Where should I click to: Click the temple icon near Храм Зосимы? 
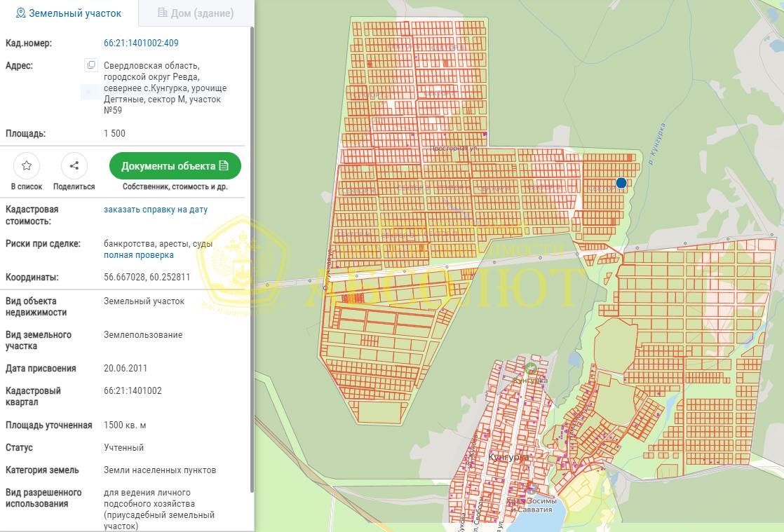532,489
